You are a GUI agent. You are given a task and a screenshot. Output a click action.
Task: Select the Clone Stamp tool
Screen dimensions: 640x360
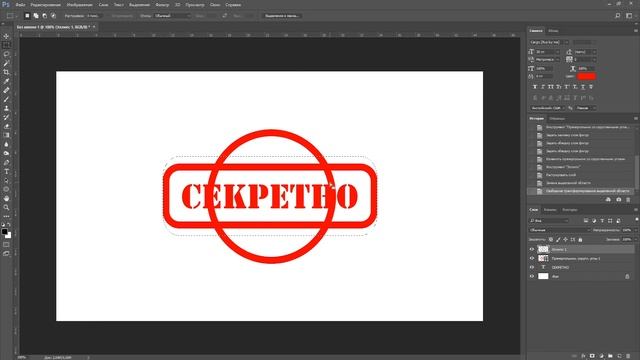[x=6, y=108]
